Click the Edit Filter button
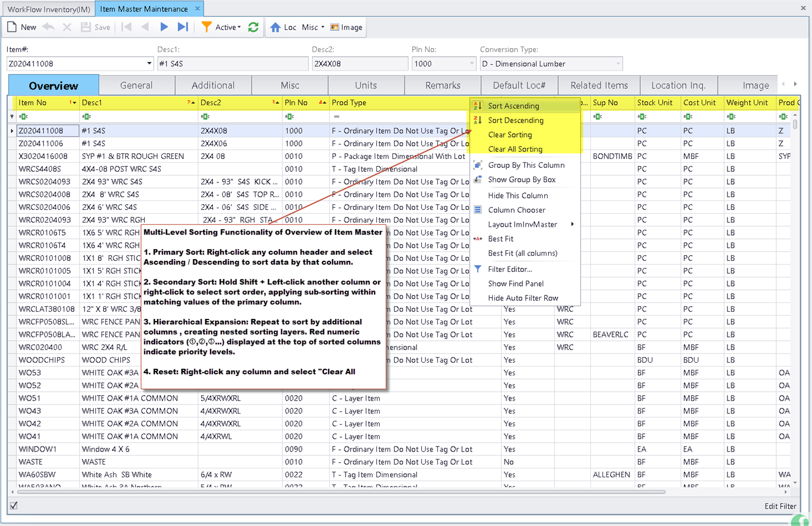 (x=780, y=506)
